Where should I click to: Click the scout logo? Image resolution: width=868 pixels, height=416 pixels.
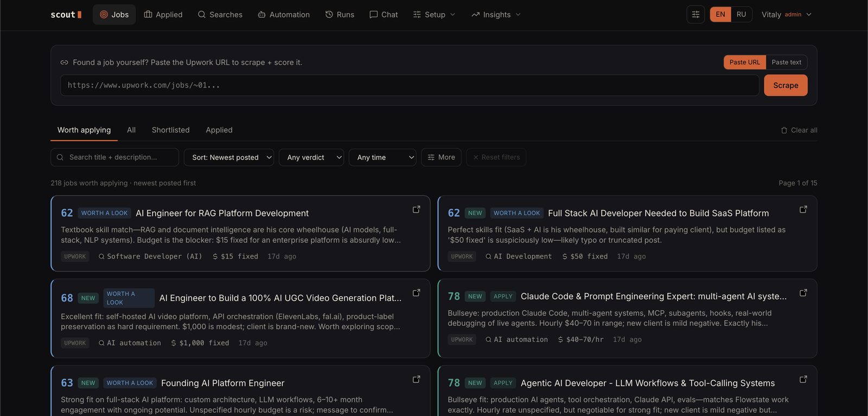click(x=66, y=15)
